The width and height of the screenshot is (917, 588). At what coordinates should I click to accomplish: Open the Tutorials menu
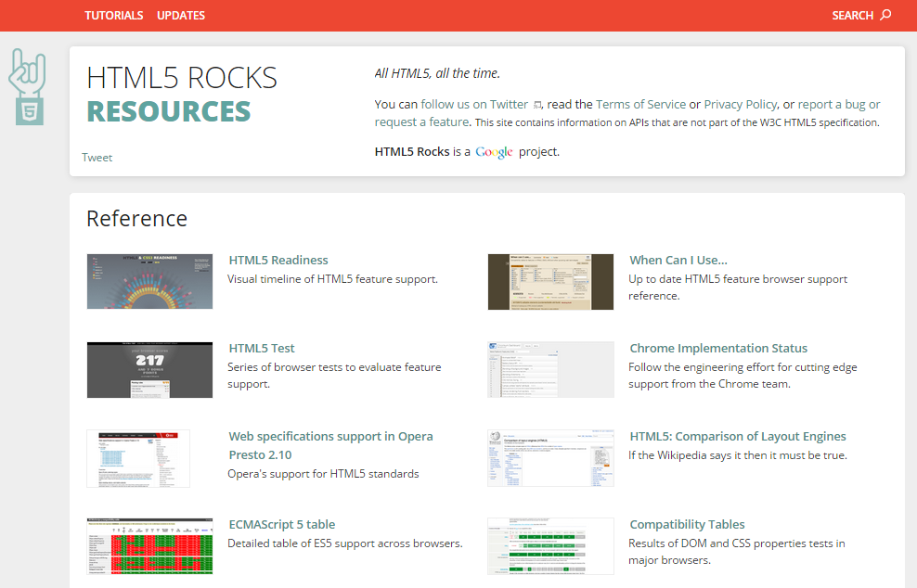pyautogui.click(x=113, y=15)
